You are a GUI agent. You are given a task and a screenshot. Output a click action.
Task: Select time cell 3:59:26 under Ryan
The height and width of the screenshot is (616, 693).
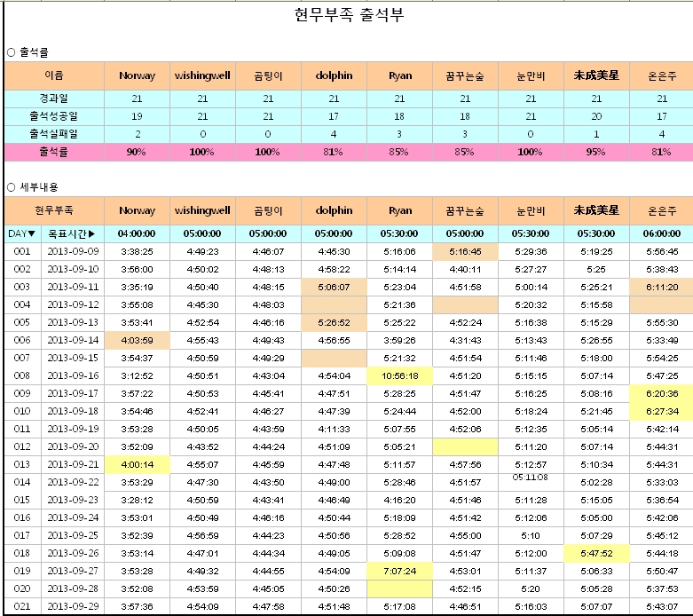[399, 341]
